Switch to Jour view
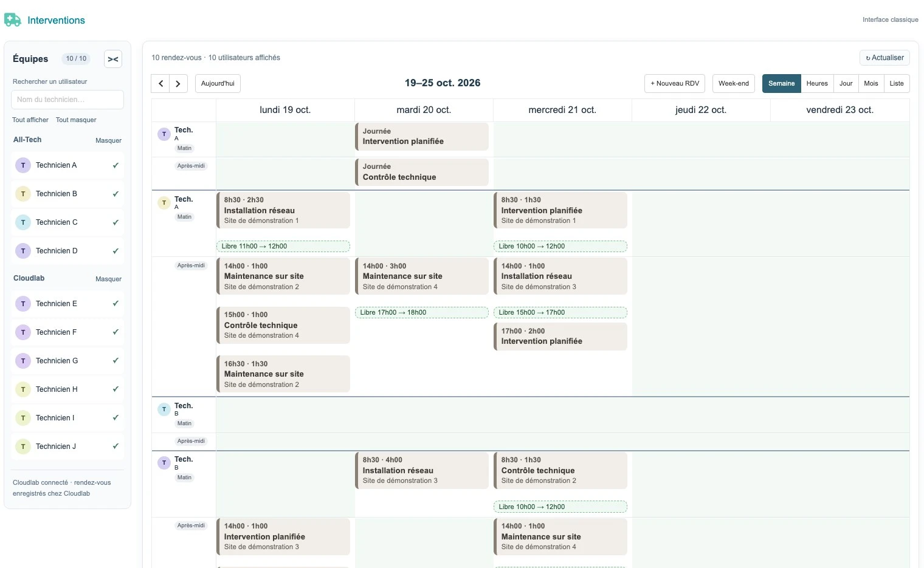The width and height of the screenshot is (924, 568). tap(846, 83)
